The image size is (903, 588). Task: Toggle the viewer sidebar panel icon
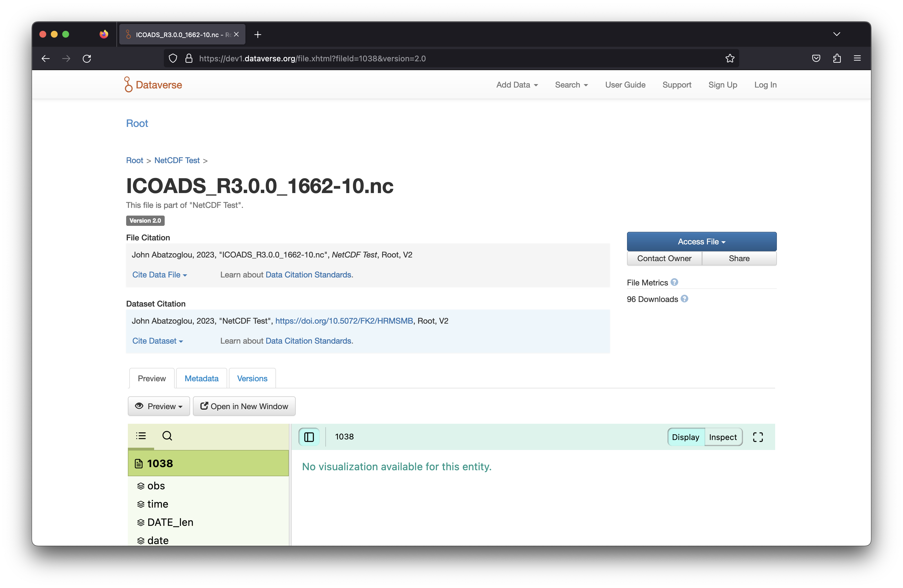pos(309,437)
